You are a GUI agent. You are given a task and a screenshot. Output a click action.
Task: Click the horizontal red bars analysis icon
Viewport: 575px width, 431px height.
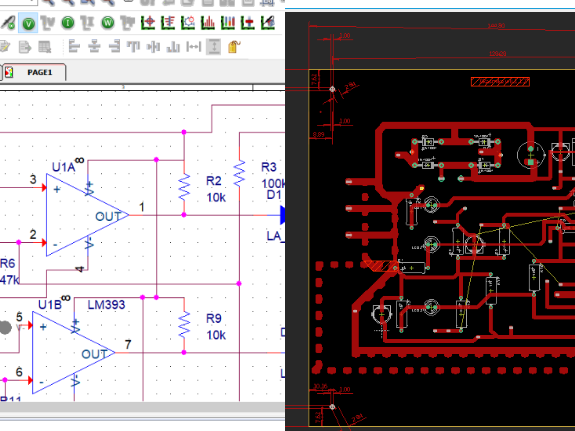coord(168,23)
